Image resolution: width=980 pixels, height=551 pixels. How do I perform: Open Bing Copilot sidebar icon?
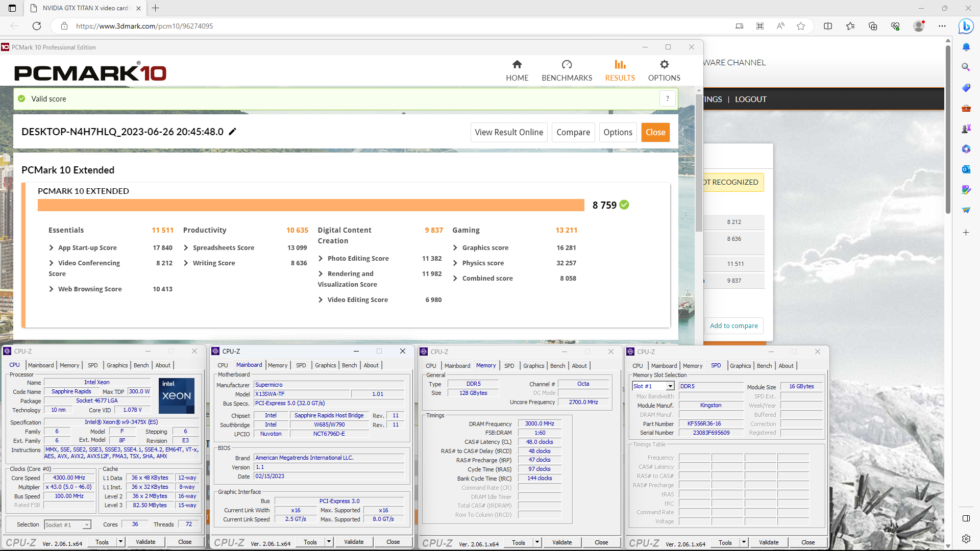click(966, 26)
